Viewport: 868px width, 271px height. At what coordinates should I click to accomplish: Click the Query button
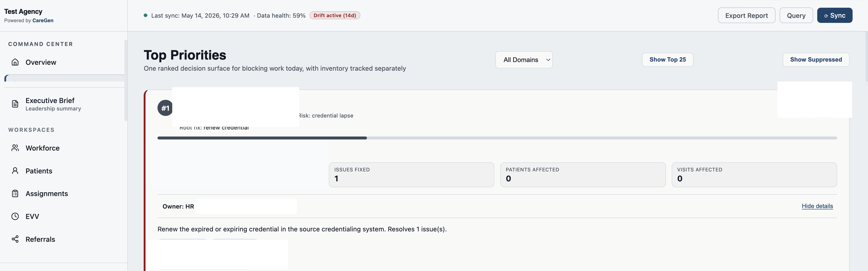796,15
